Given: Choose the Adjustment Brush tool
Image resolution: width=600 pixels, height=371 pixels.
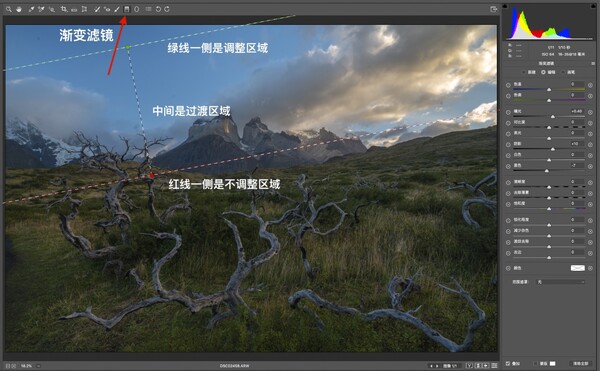Looking at the screenshot, I should click(x=117, y=9).
